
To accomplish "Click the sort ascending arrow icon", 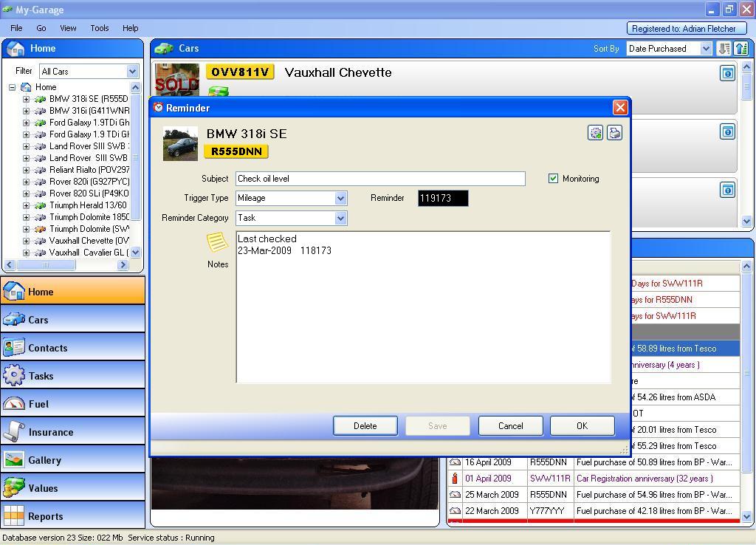I will [741, 49].
